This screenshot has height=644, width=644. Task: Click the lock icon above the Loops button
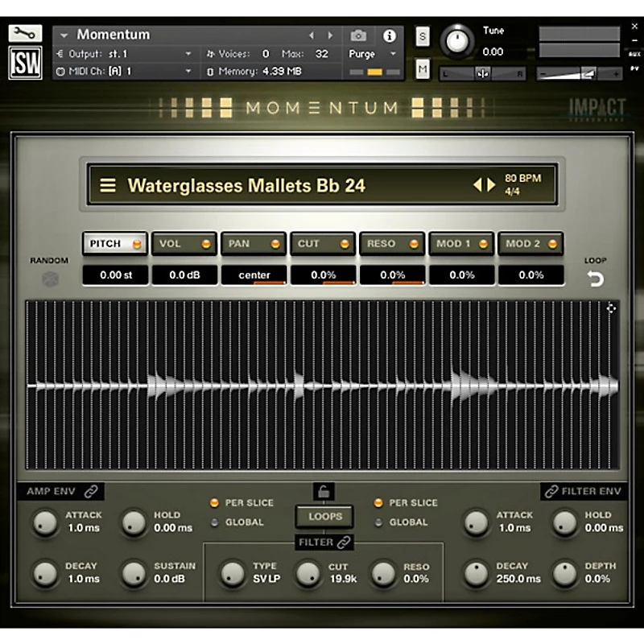pyautogui.click(x=324, y=491)
